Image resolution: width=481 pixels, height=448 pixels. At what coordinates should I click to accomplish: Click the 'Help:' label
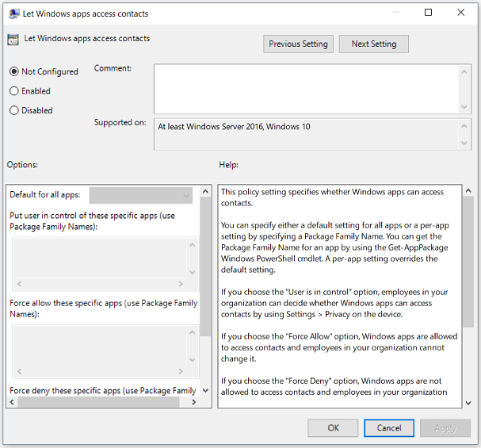pos(228,164)
